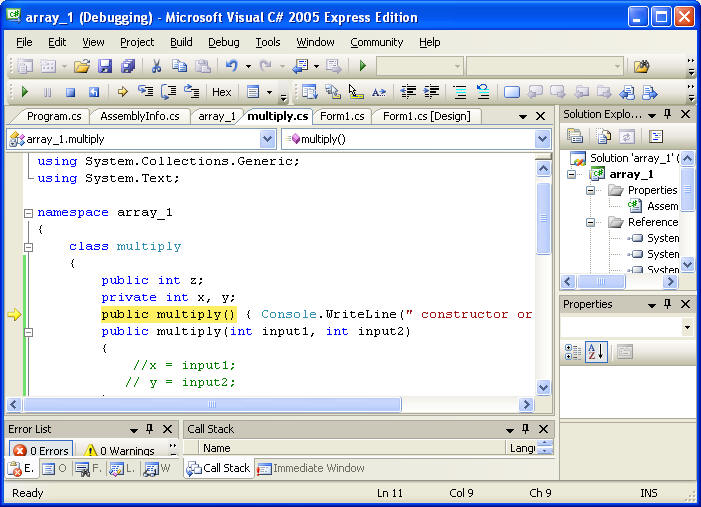This screenshot has width=701, height=507.
Task: Toggle auto-hide pin on Error List panel
Action: click(149, 429)
